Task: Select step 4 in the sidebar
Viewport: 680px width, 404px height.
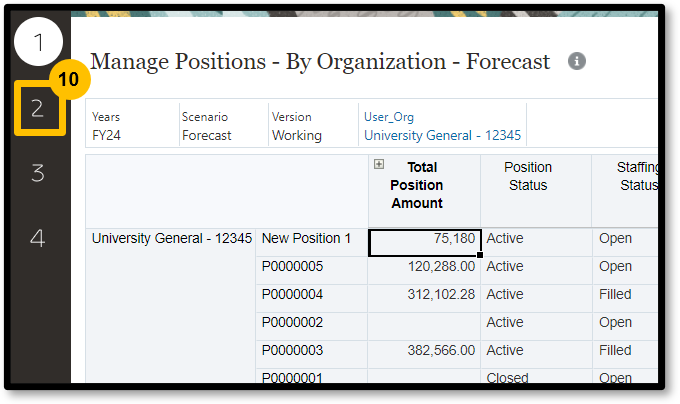Action: [x=38, y=239]
